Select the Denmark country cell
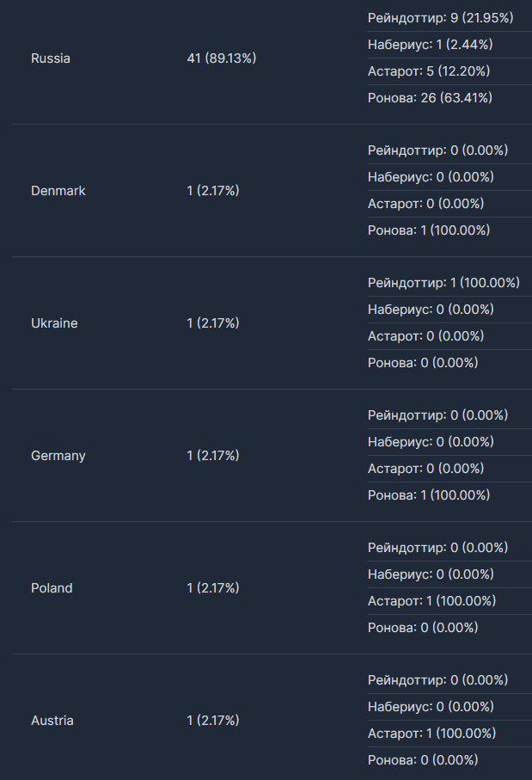Screen dimensions: 532x780 58,191
